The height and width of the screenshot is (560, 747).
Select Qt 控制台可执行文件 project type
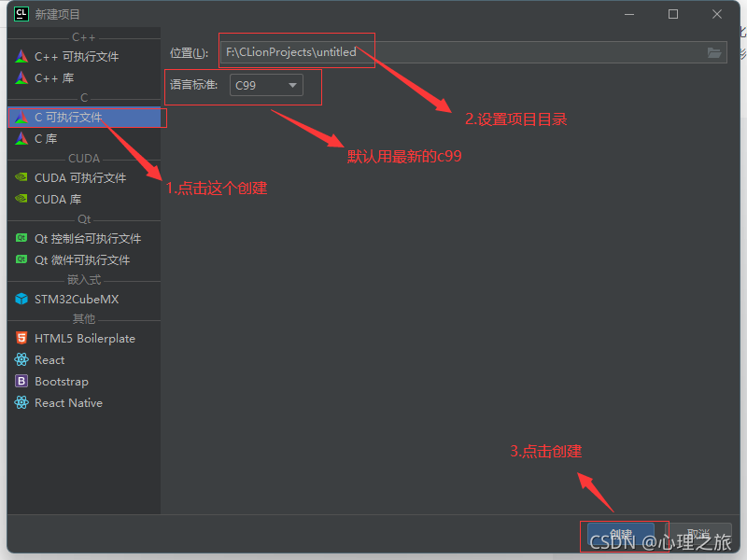[x=84, y=239]
